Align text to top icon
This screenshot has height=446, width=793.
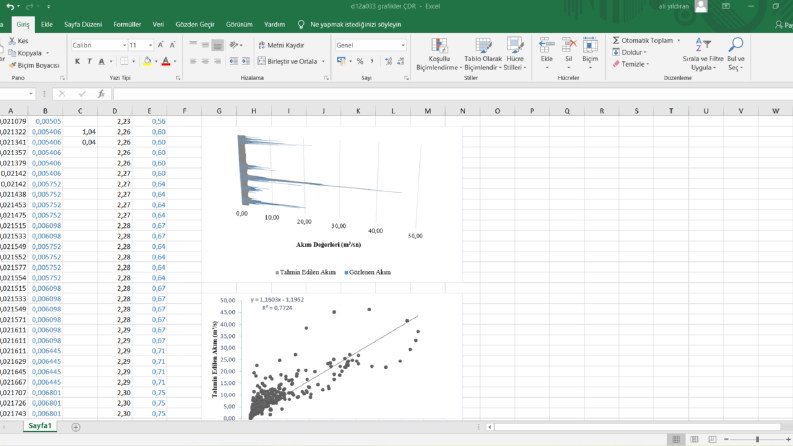click(193, 45)
